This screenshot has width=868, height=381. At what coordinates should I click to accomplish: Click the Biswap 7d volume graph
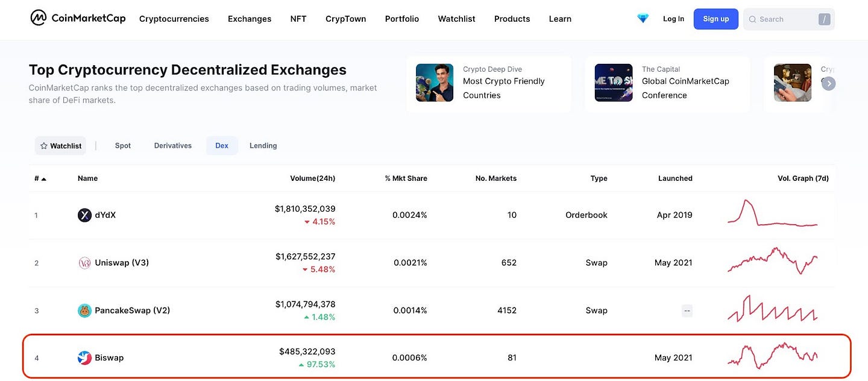click(x=773, y=356)
